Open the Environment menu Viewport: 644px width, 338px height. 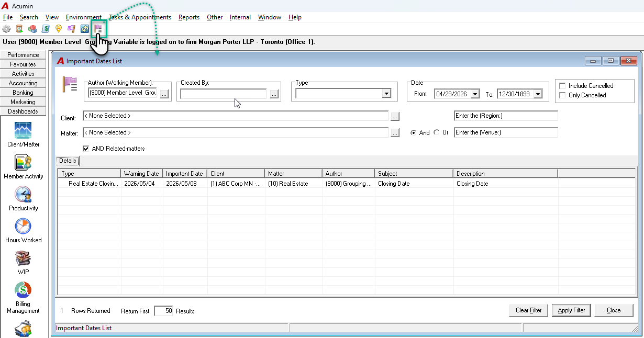(84, 17)
